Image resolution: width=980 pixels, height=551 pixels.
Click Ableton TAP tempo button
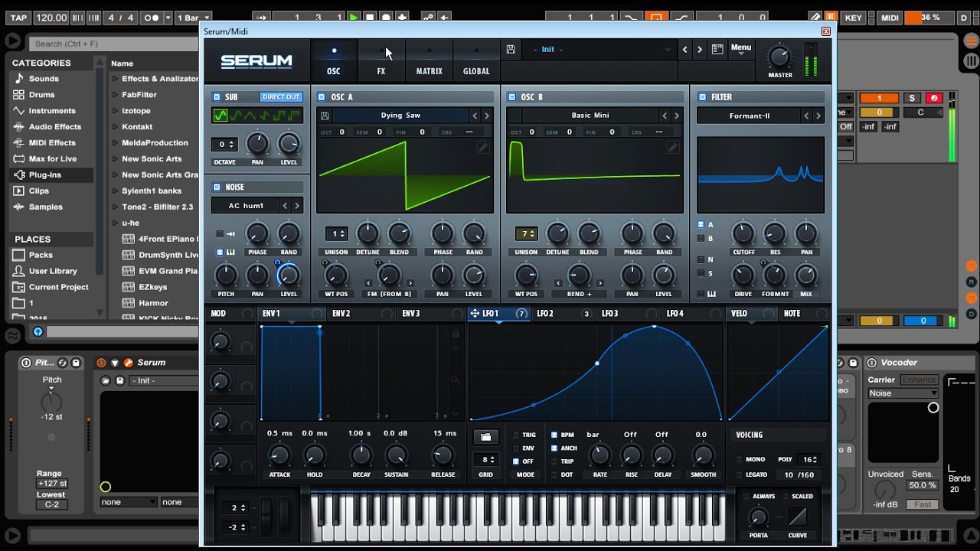18,17
